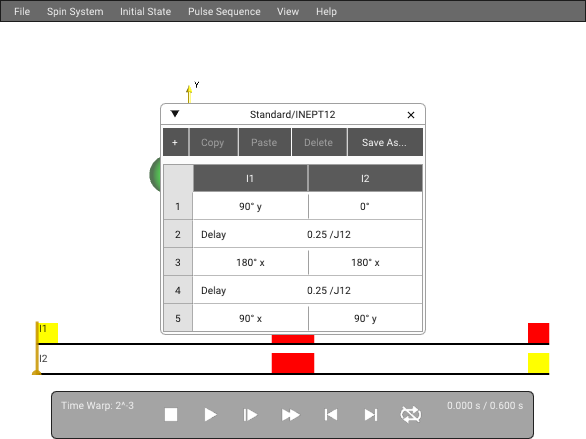Add a sequence row with plus button
The height and width of the screenshot is (439, 586).
tap(175, 142)
